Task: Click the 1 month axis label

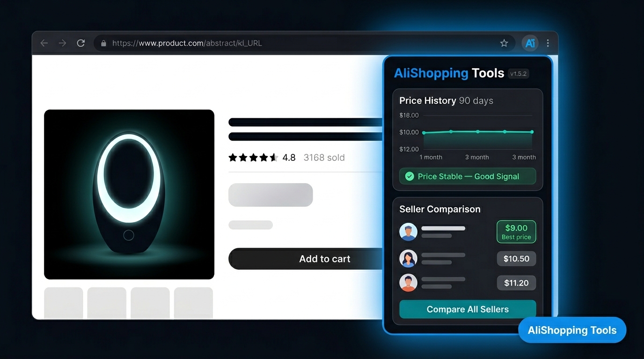Action: [x=431, y=157]
